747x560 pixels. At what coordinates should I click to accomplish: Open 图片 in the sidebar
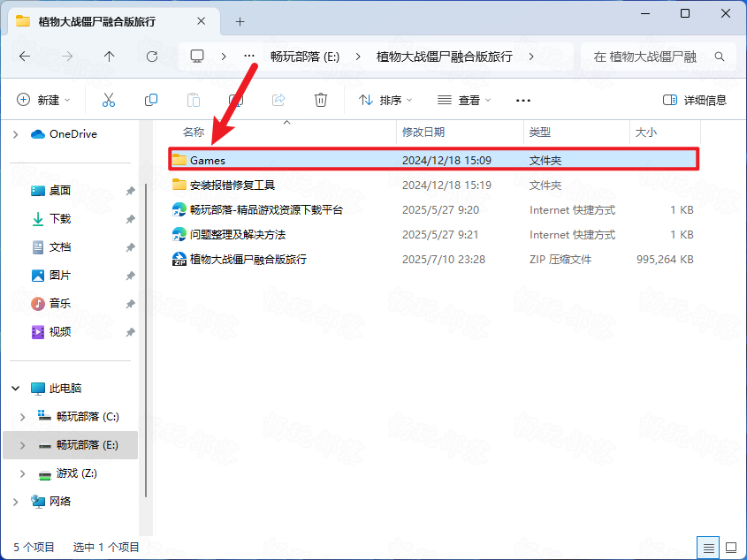59,276
